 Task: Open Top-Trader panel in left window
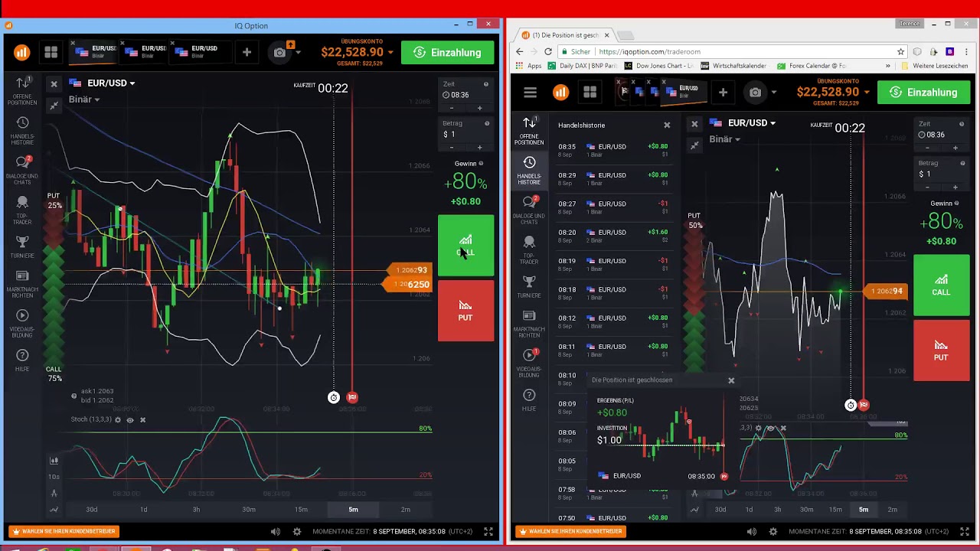[22, 210]
